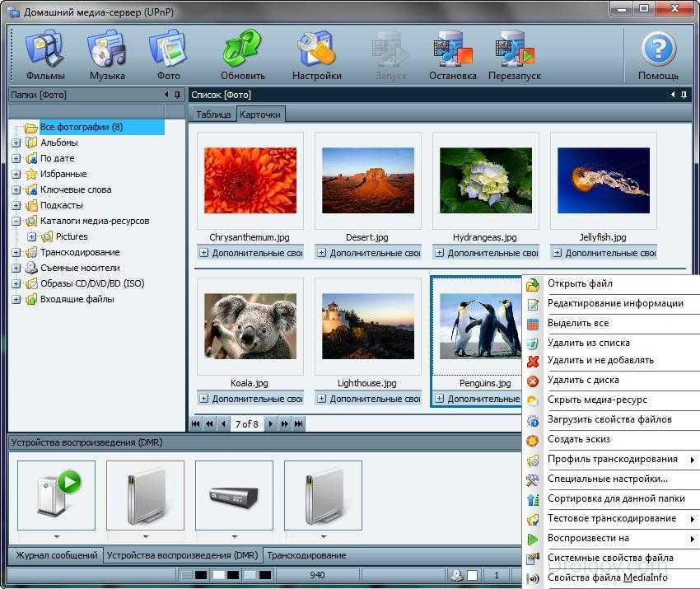Select the Все фотографии (8) folder
This screenshot has width=700, height=589.
pyautogui.click(x=81, y=128)
